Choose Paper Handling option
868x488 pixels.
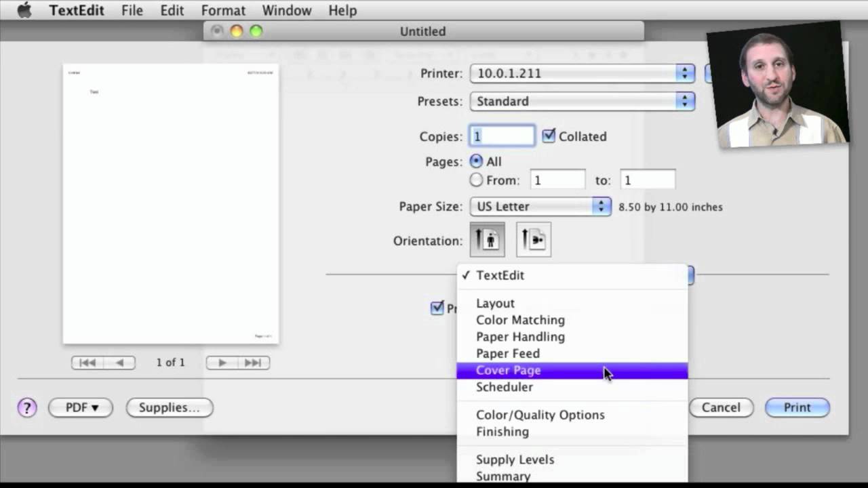click(x=572, y=337)
